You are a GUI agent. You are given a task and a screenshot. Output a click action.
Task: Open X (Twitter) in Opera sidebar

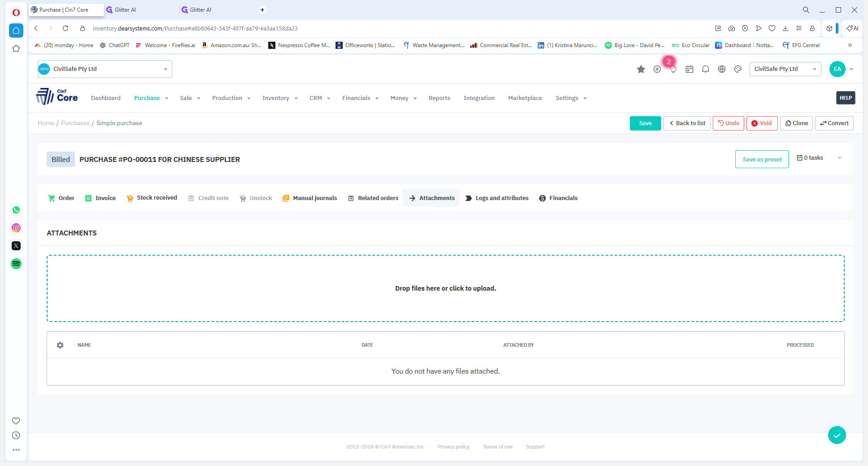pos(16,246)
